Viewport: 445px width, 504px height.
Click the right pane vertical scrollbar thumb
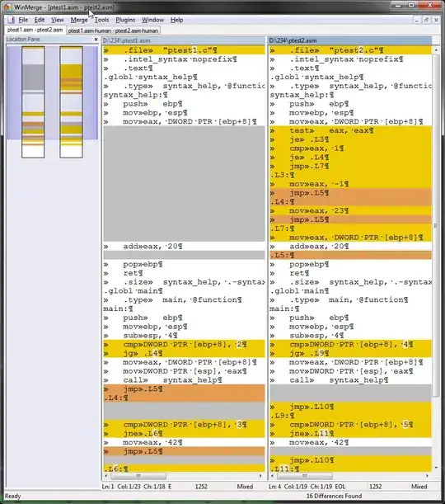tap(436, 225)
